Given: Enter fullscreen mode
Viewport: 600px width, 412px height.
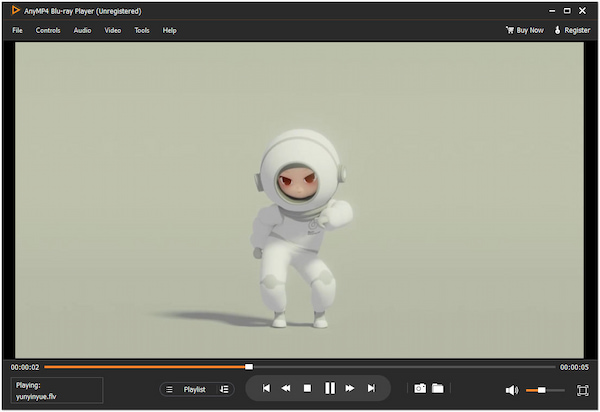Looking at the screenshot, I should [x=582, y=390].
